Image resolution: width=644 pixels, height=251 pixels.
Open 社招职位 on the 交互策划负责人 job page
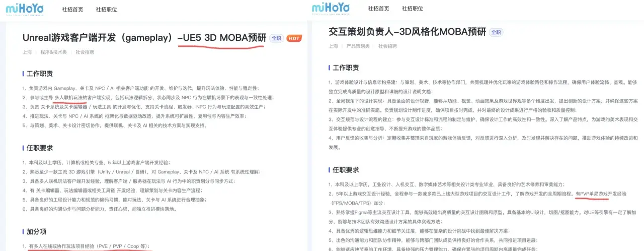[413, 9]
